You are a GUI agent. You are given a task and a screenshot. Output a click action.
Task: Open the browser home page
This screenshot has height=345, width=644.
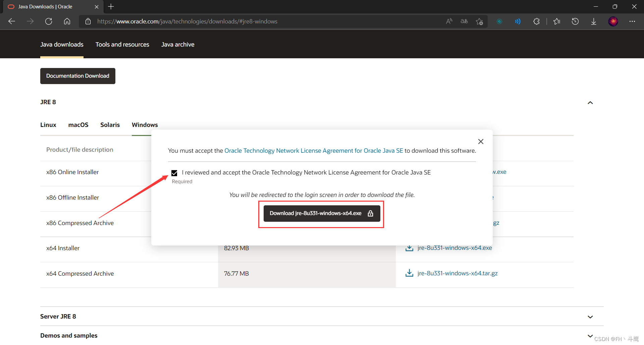[67, 21]
